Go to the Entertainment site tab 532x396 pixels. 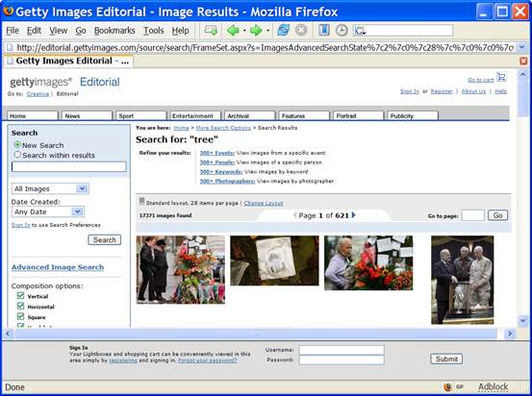[195, 115]
